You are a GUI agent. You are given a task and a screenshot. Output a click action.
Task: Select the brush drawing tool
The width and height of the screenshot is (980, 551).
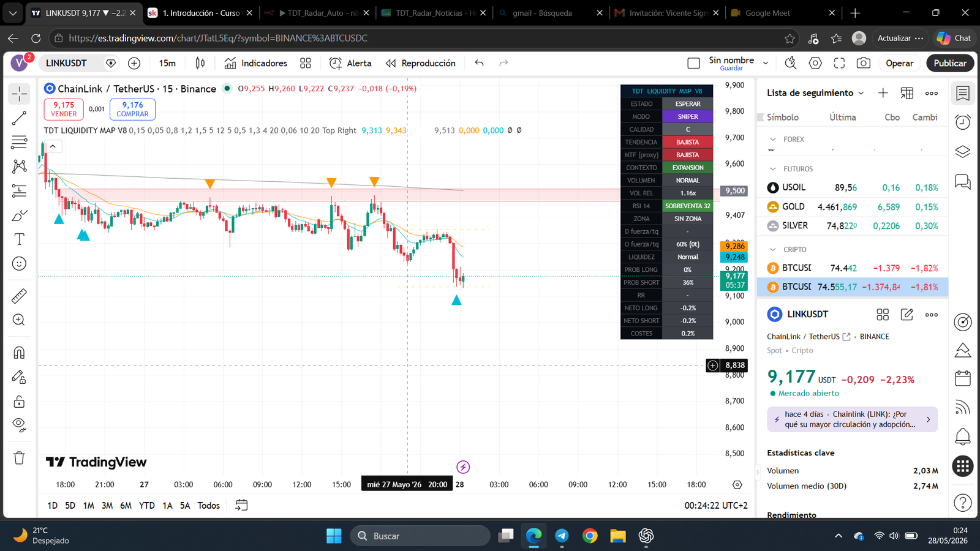pos(20,216)
